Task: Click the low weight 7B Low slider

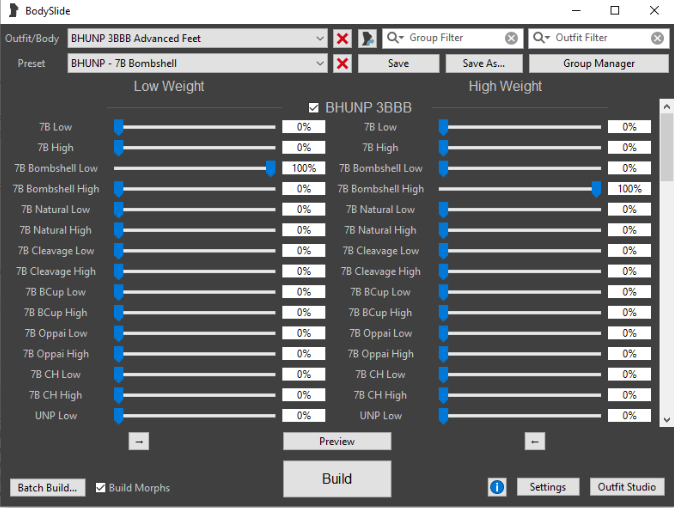Action: coord(195,127)
